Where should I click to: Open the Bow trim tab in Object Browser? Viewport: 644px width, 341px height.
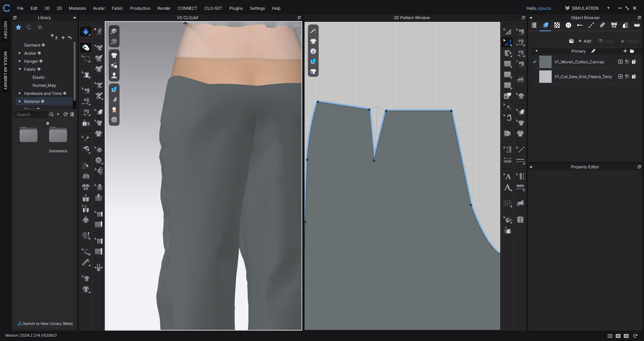tap(614, 25)
